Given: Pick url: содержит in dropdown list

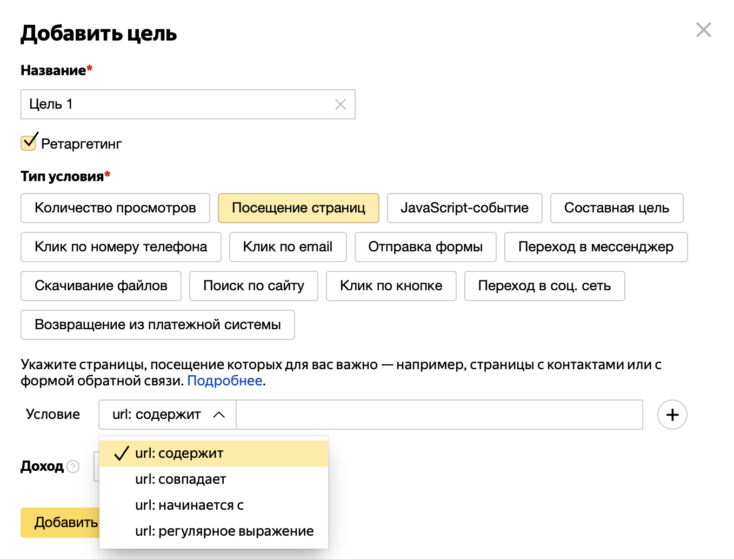Looking at the screenshot, I should pos(214,453).
